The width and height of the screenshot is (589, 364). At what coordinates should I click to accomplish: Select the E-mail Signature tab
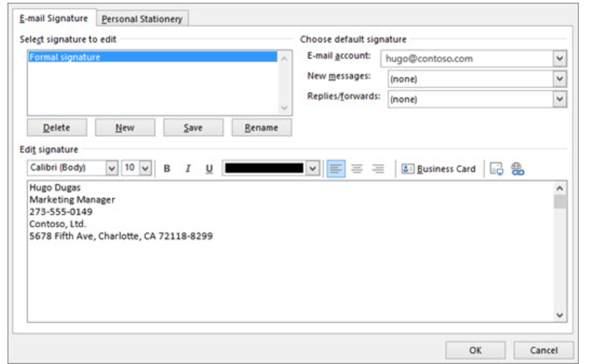[54, 18]
